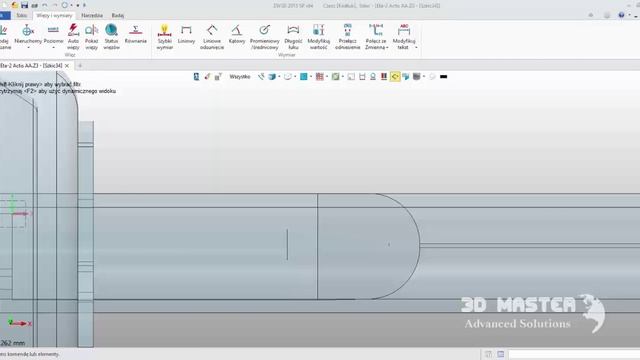The image size is (640, 360).
Task: Click the Print icon in quick access
Action: tap(35, 5)
